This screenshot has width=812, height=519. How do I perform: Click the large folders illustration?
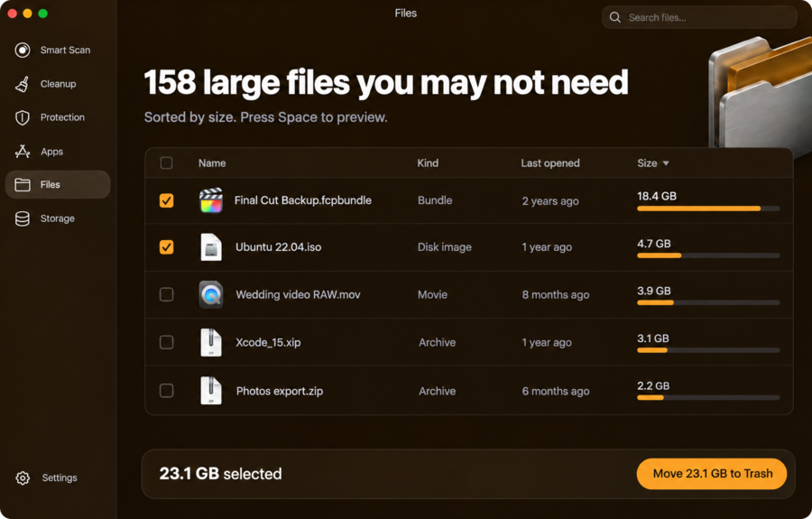(x=760, y=97)
